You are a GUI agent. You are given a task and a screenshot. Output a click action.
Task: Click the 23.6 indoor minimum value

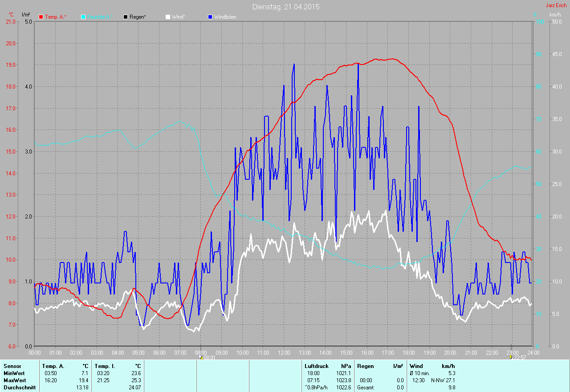click(135, 373)
